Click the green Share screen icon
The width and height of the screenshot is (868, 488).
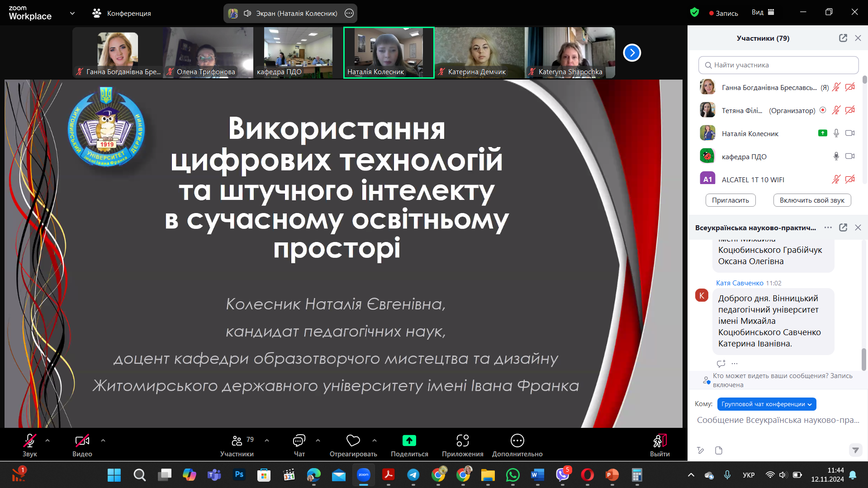coord(409,441)
